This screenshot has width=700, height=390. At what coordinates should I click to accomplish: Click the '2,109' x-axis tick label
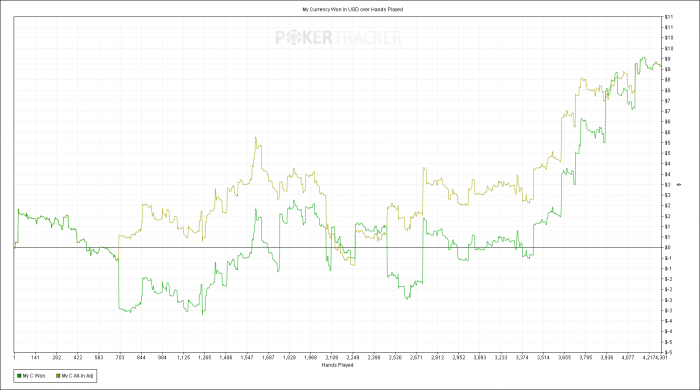tap(332, 357)
